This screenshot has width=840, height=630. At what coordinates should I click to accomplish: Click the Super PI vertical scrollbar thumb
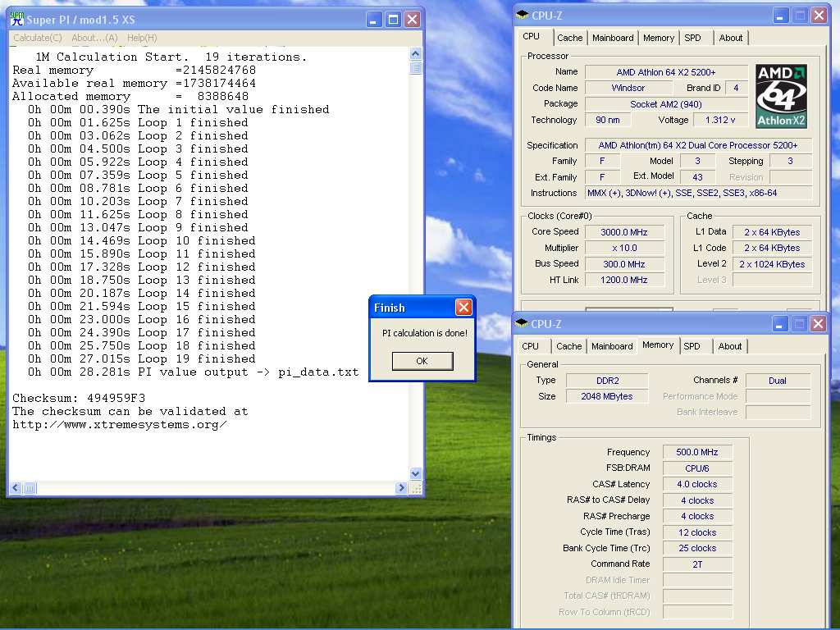pyautogui.click(x=416, y=67)
